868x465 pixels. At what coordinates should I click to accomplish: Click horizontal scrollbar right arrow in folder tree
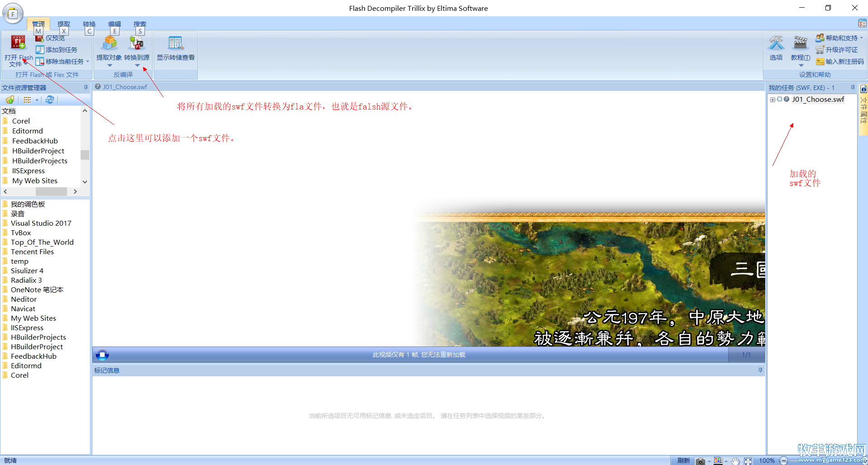click(x=75, y=192)
